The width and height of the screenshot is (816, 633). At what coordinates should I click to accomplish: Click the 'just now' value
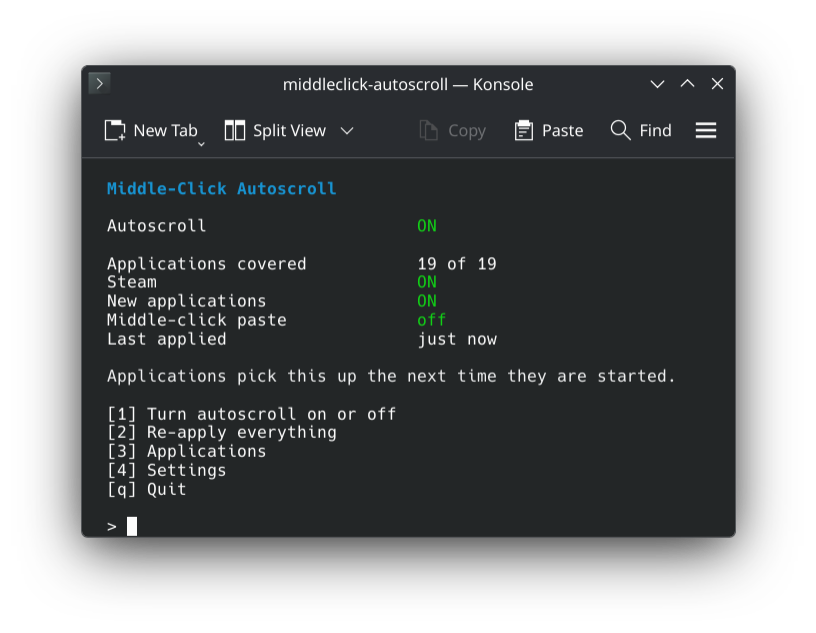[x=457, y=339]
